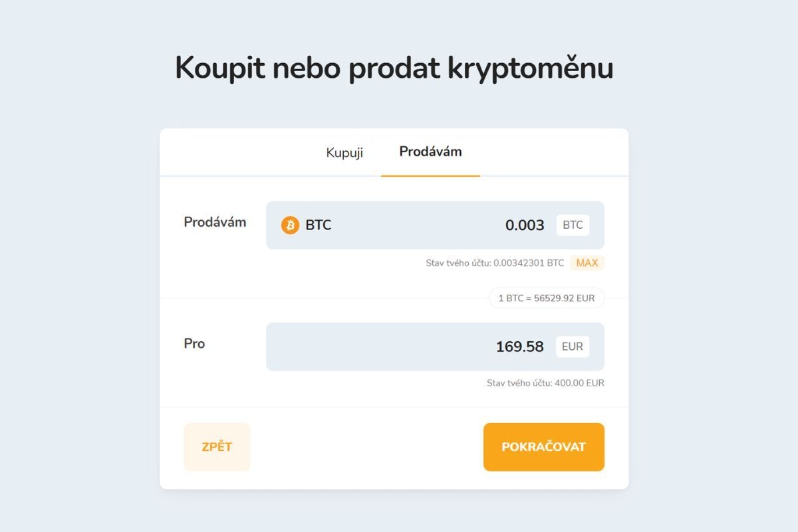
Task: Click the word Koupit in heading
Action: pos(219,68)
